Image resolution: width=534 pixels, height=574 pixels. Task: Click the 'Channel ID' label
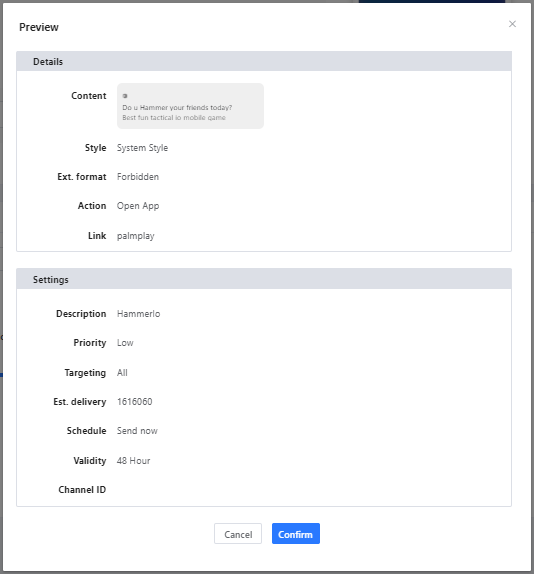pyautogui.click(x=82, y=490)
